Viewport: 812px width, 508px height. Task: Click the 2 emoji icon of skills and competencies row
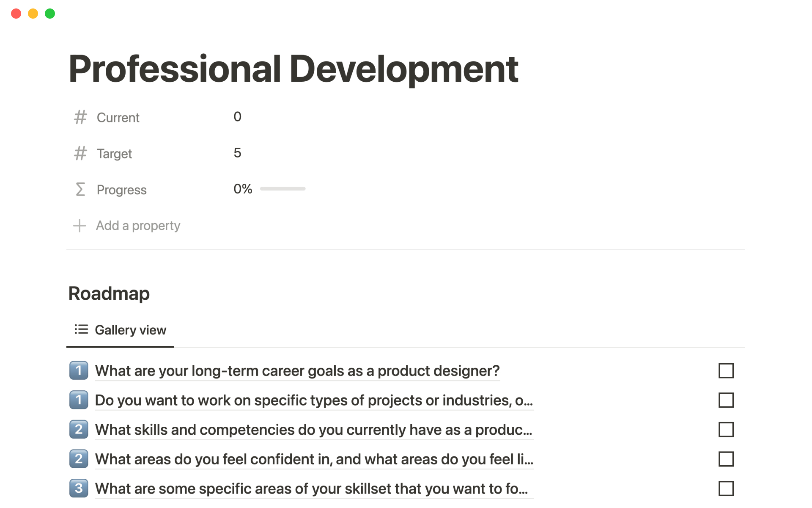(79, 429)
